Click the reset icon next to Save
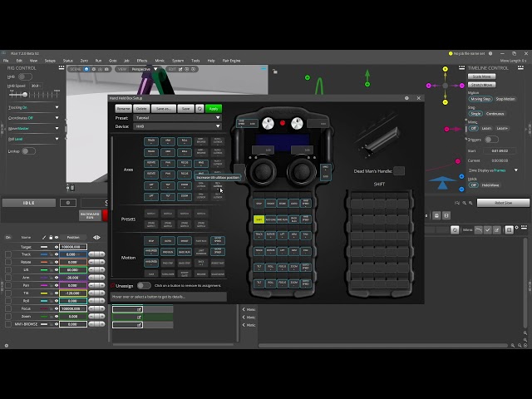The image size is (532, 399). click(x=199, y=109)
